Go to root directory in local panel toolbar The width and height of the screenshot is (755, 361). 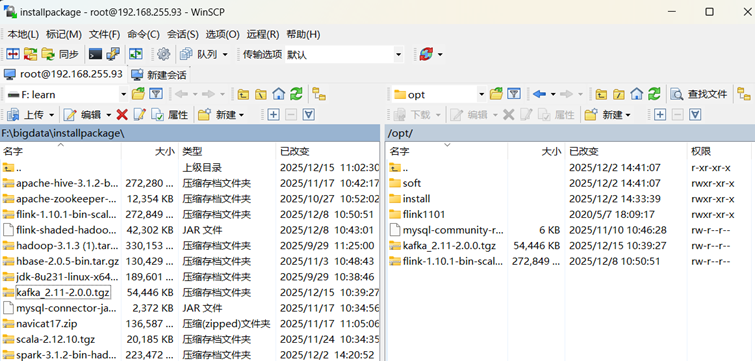[x=260, y=94]
